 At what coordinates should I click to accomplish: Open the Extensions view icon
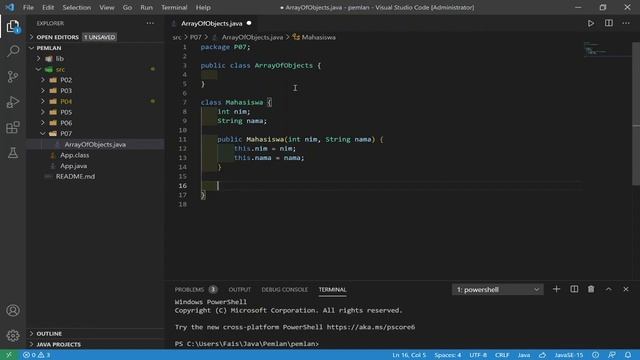pyautogui.click(x=13, y=127)
